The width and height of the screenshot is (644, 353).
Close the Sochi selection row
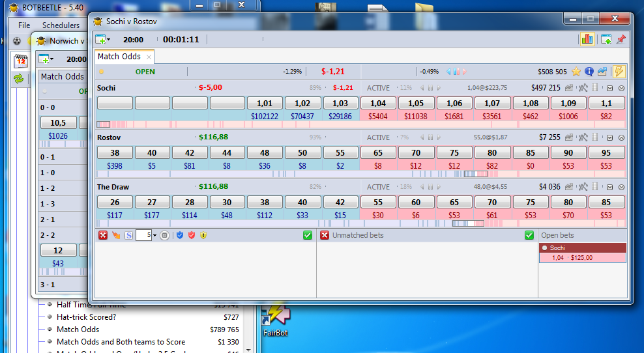click(621, 89)
